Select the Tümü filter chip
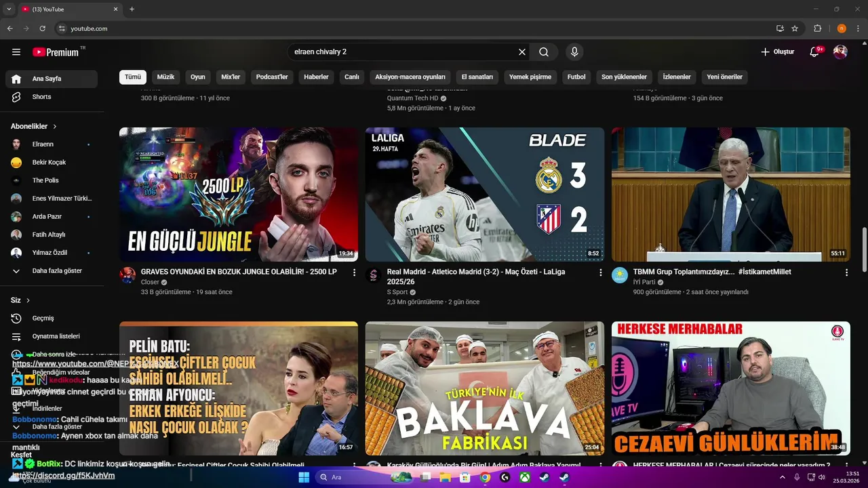This screenshot has width=868, height=488. tap(133, 77)
